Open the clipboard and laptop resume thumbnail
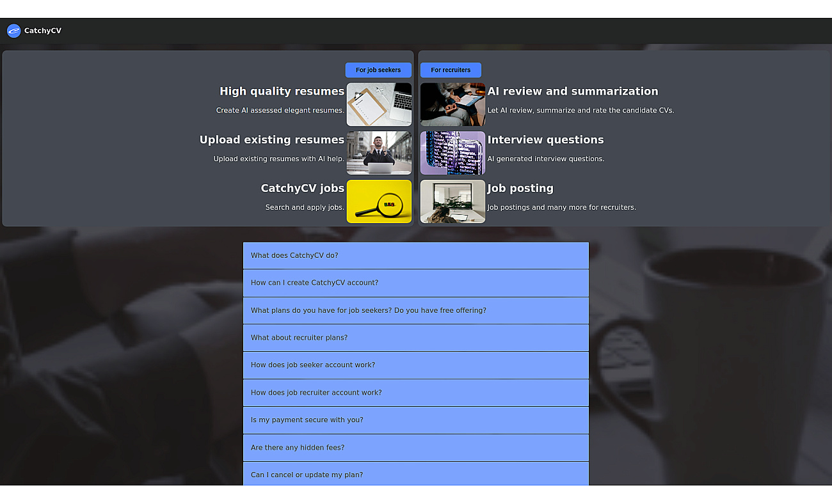Screen dimensions: 832x504 pos(379,104)
